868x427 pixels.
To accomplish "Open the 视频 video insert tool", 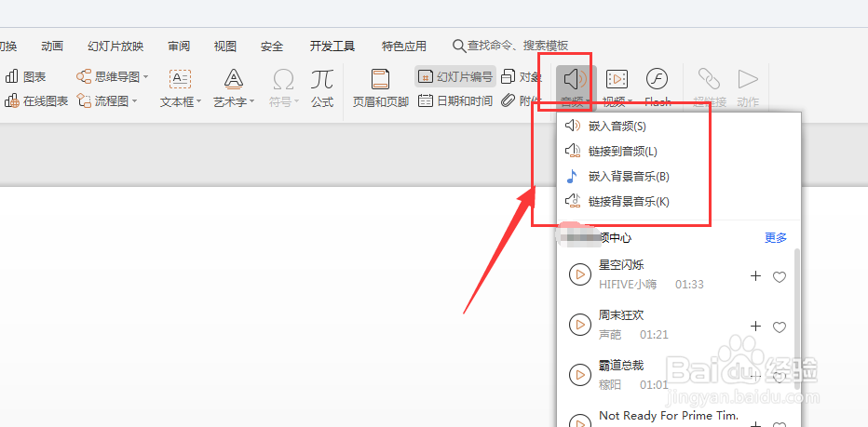I will pyautogui.click(x=617, y=88).
